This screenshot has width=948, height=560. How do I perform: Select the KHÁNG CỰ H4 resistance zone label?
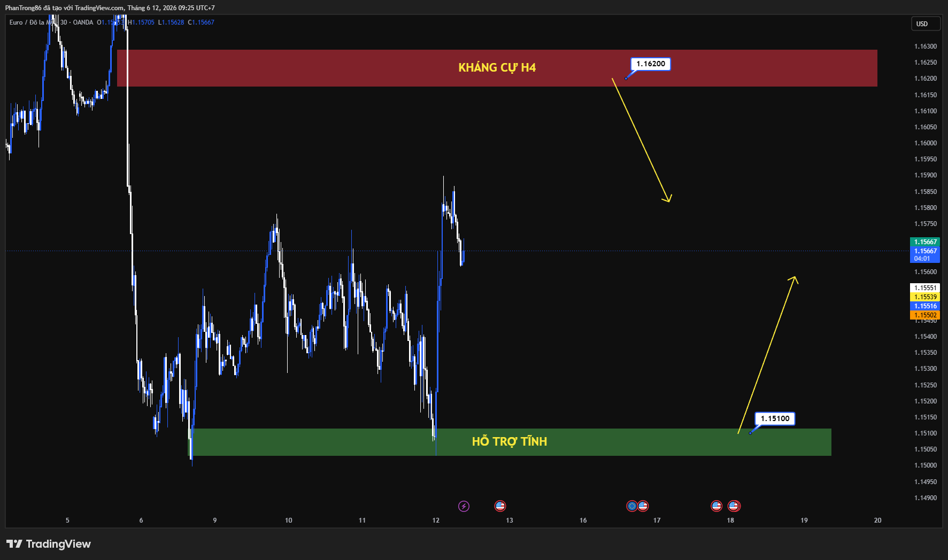pos(497,67)
